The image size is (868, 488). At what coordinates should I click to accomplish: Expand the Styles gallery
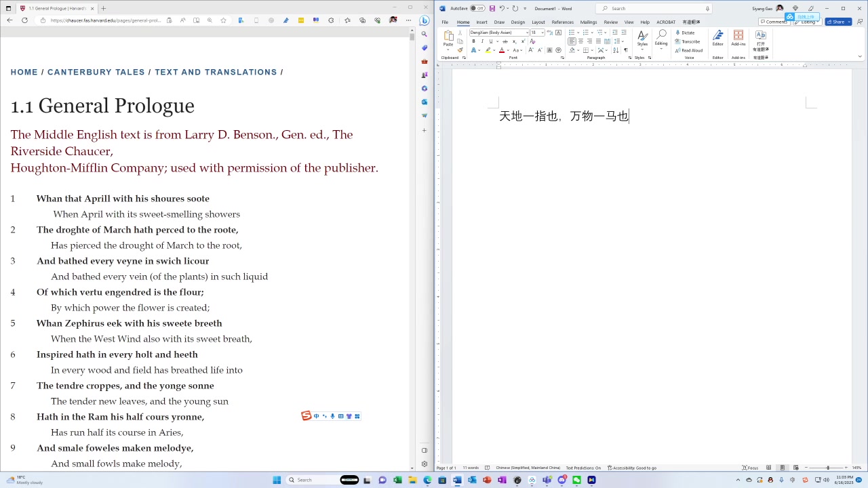click(x=642, y=39)
